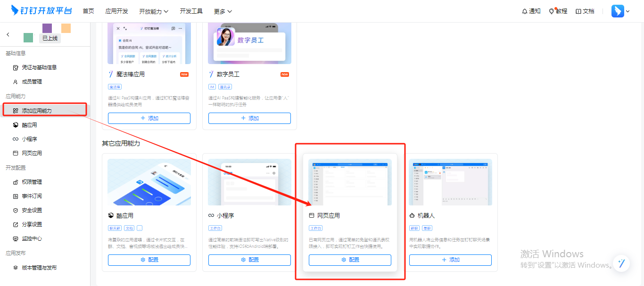Screen dimensions: 644x286
Task: Open the 数字员工 card preview image
Action: [249, 43]
